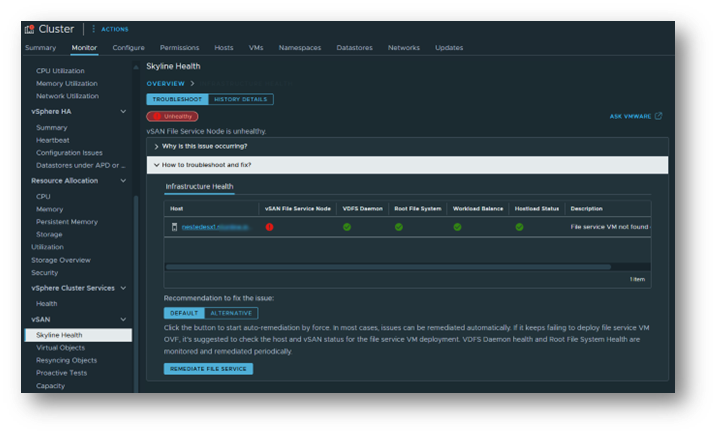Collapse vSphere Cluster Services section
The image size is (717, 435).
123,288
